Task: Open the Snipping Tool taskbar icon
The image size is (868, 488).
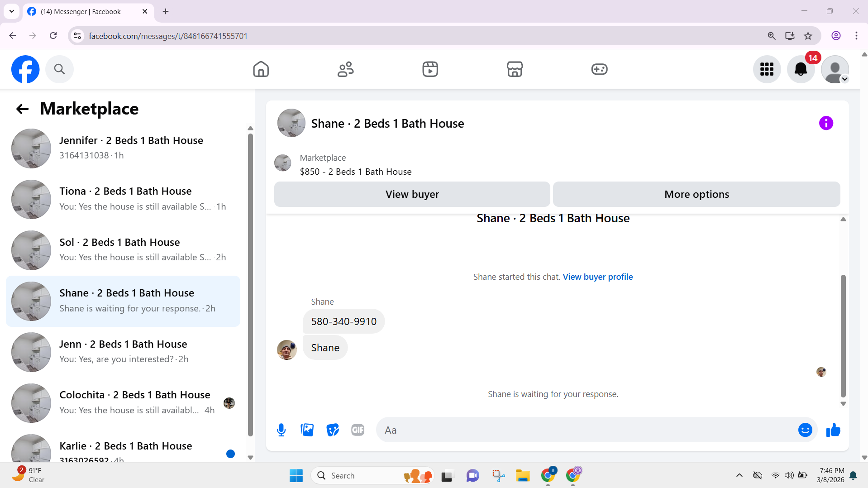Action: [x=498, y=475]
